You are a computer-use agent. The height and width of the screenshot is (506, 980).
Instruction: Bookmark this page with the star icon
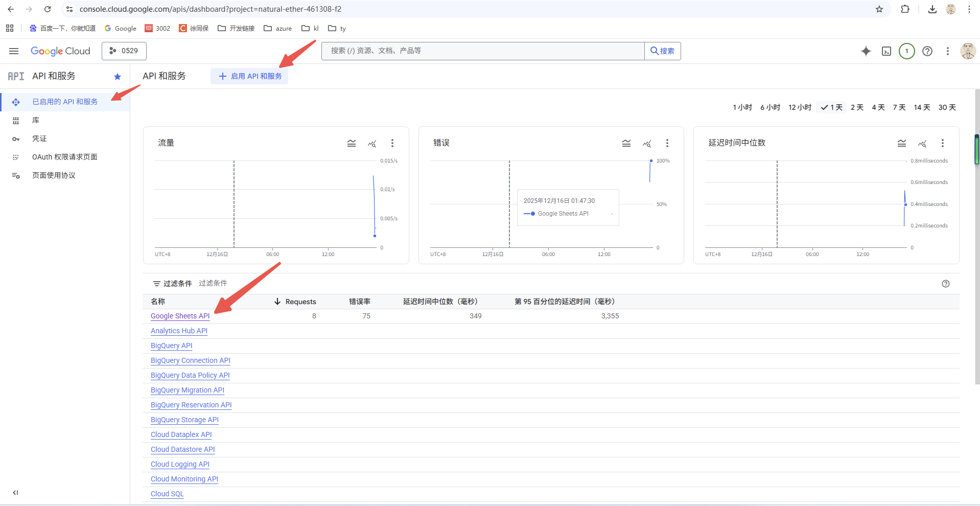point(879,9)
